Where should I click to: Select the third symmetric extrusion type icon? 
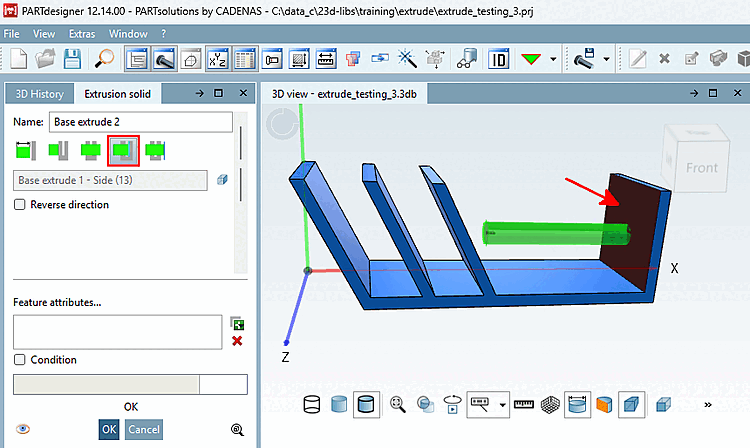pos(90,151)
